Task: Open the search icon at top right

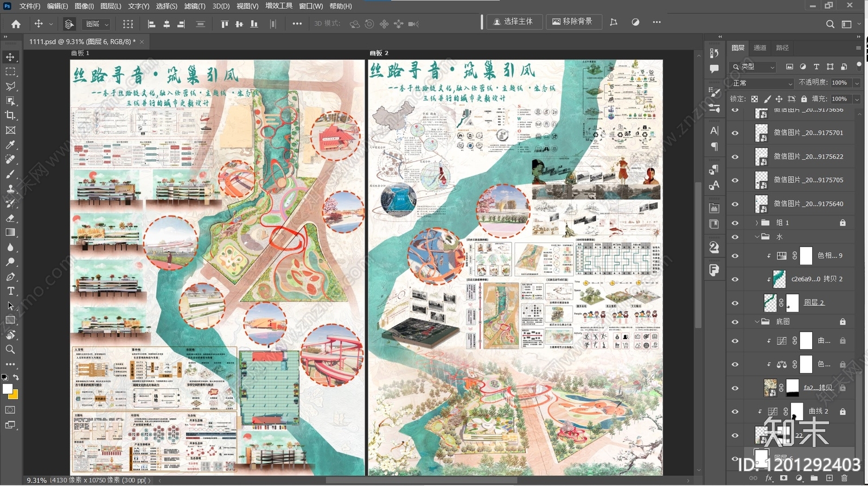Action: click(x=830, y=24)
